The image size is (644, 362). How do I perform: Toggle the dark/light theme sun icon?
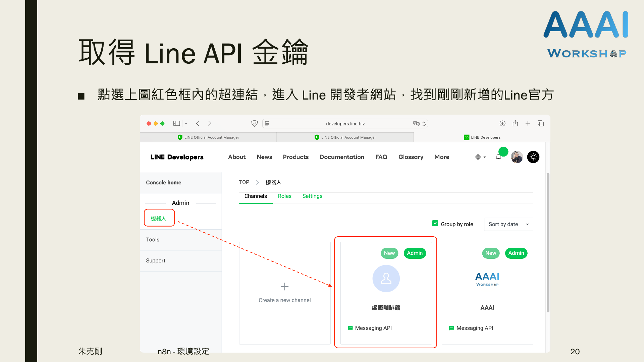(533, 157)
